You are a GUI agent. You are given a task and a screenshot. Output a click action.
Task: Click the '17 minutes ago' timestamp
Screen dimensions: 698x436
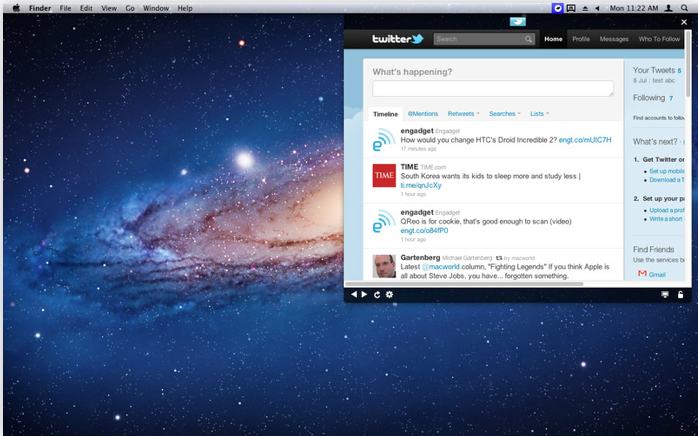click(418, 149)
